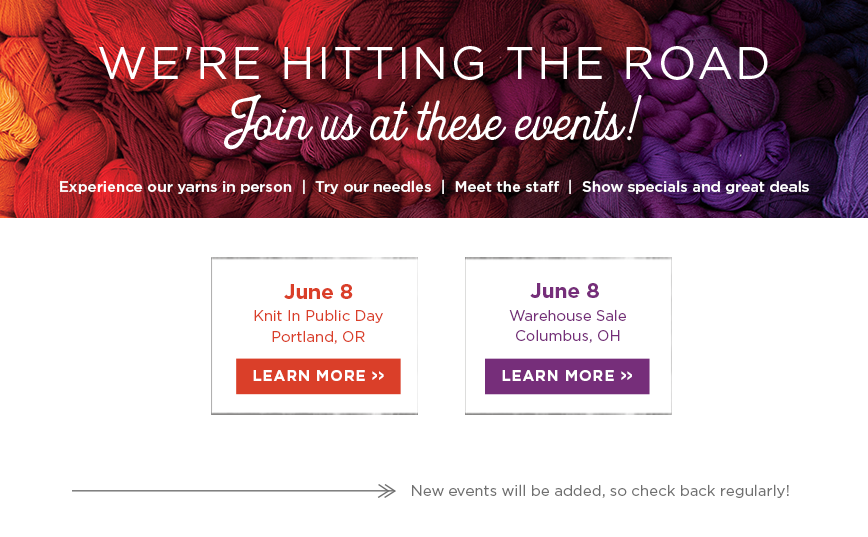Open the Warehouse Sale event text

tap(568, 316)
